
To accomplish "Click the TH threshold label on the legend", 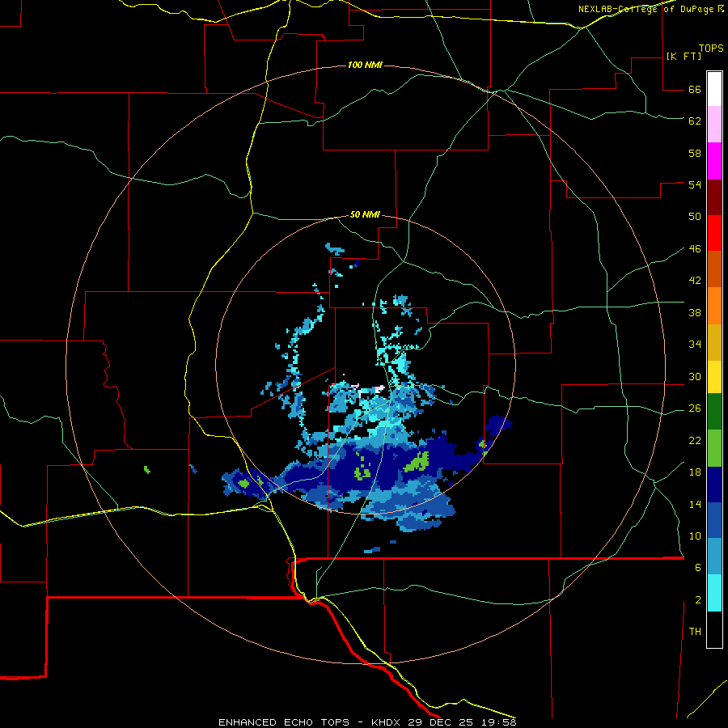I will click(x=695, y=632).
